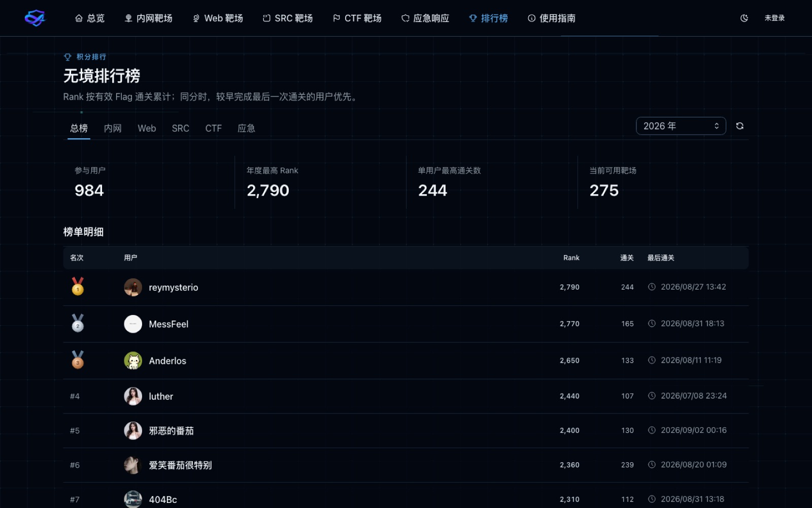Click MessFeel's avatar
This screenshot has width=812, height=508.
(x=133, y=324)
